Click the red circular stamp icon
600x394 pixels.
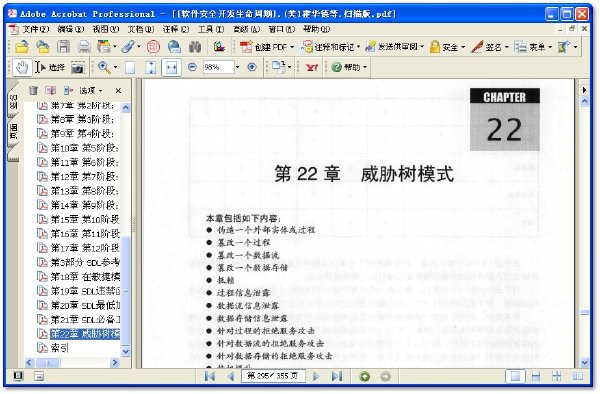(153, 47)
